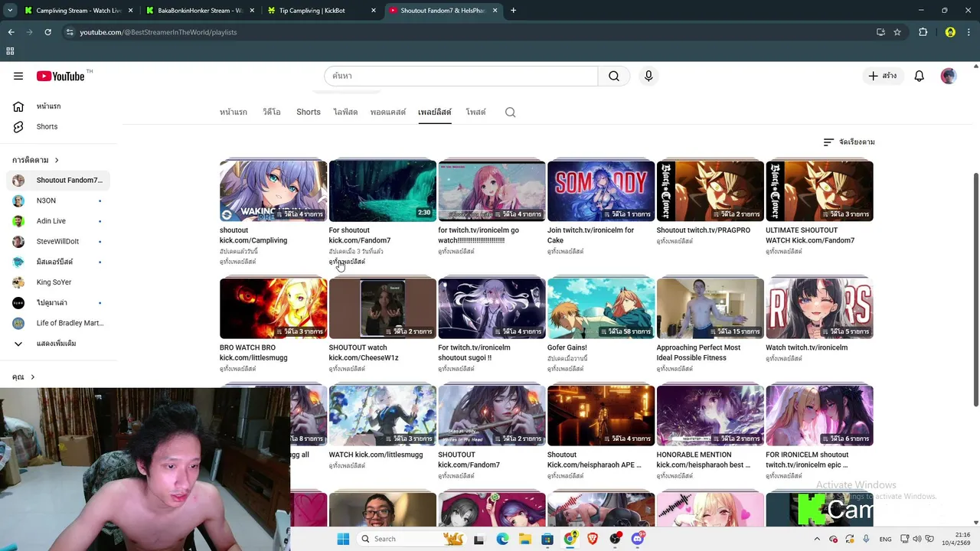Open Brave browser from taskbar
The height and width of the screenshot is (551, 980).
point(593,539)
